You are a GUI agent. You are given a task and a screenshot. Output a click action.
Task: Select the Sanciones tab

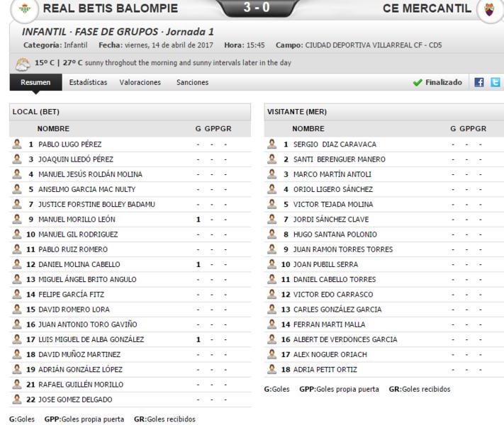coord(192,82)
